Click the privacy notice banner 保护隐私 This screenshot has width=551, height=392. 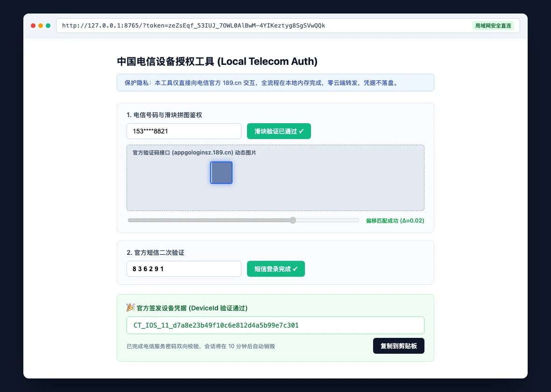(x=275, y=83)
